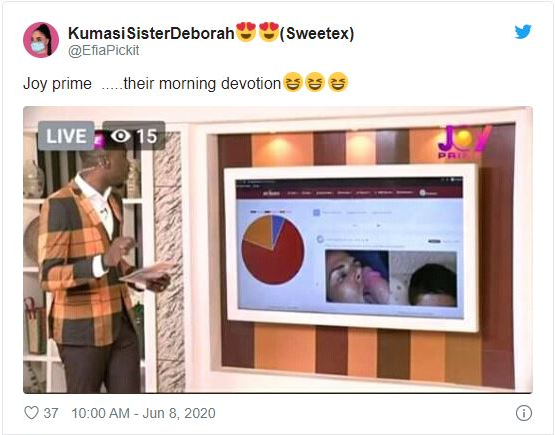
Task: Click the first heart-eyes emoji in the name
Action: [x=246, y=32]
